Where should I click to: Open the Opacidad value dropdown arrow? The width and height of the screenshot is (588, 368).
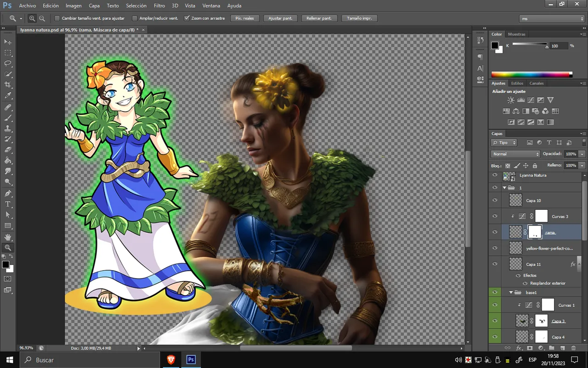pos(582,154)
